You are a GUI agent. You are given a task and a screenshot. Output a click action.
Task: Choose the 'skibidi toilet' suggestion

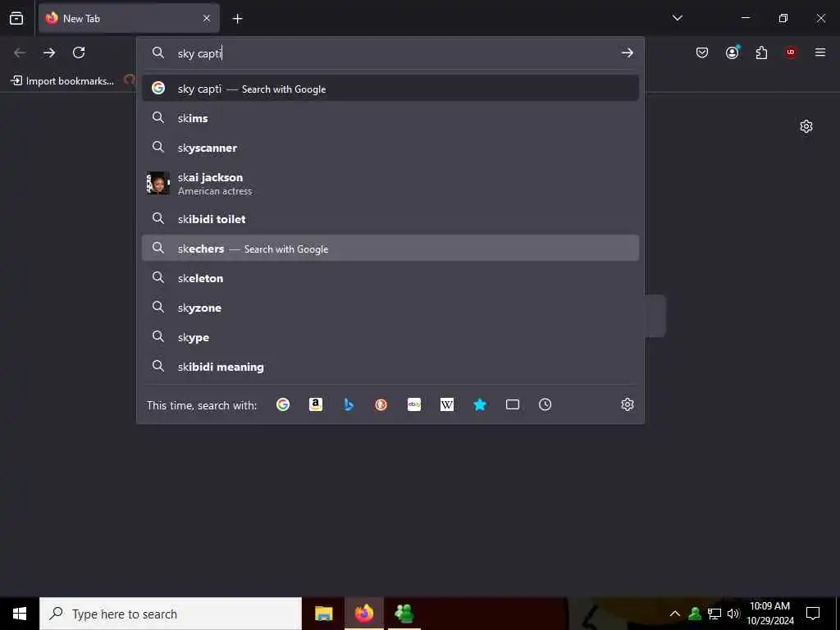coord(390,218)
